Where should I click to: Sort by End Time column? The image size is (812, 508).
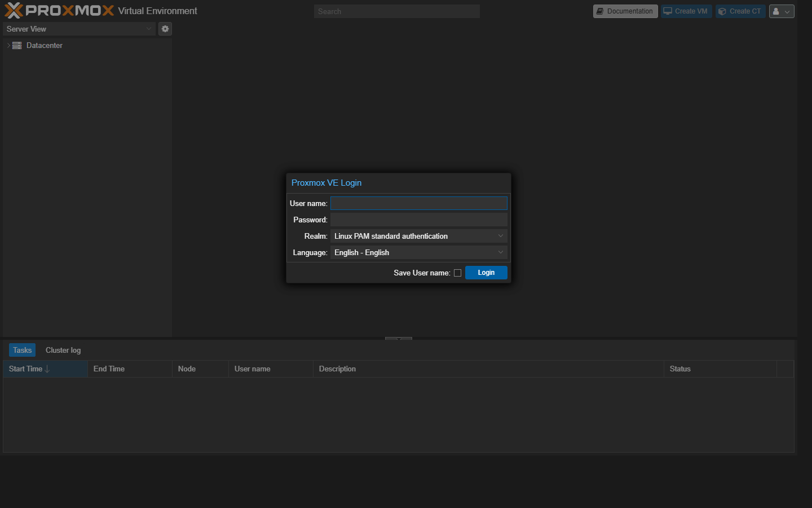[130, 369]
